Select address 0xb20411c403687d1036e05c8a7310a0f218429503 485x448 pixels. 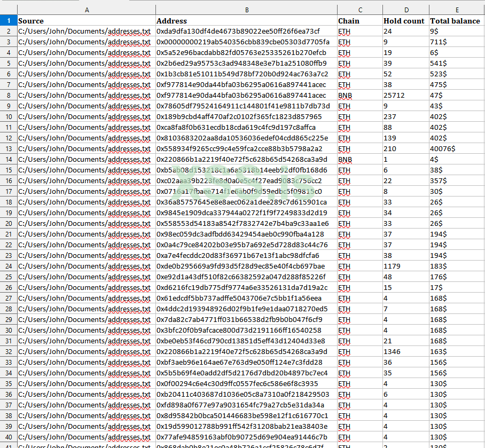[x=247, y=394]
